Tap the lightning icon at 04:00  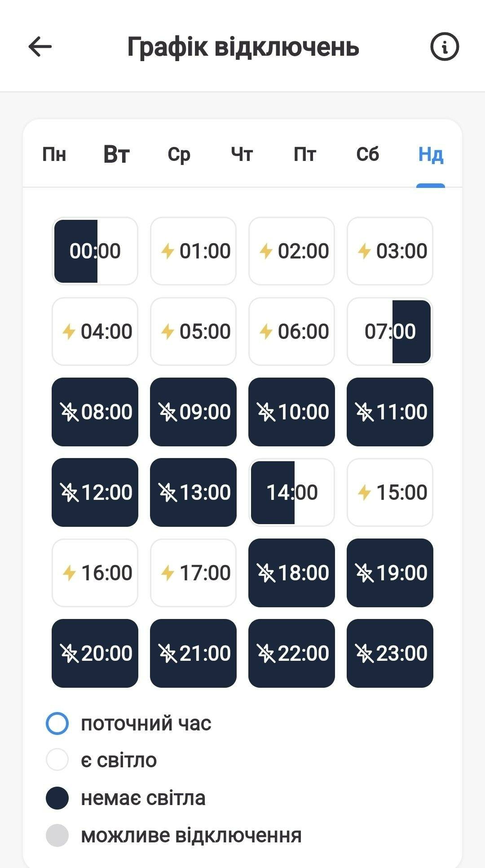pyautogui.click(x=69, y=332)
